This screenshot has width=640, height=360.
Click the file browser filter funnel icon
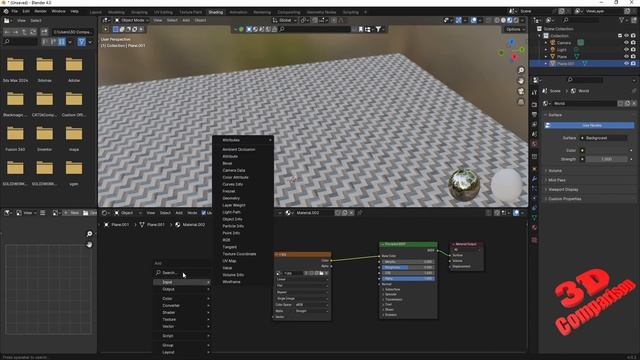(81, 42)
